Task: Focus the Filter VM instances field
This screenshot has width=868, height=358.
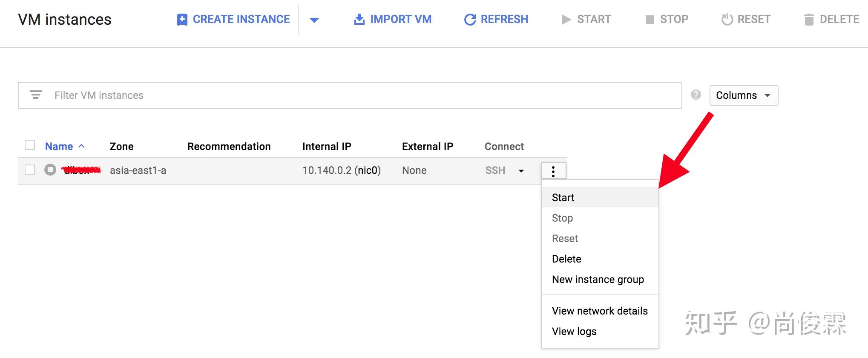Action: (350, 95)
